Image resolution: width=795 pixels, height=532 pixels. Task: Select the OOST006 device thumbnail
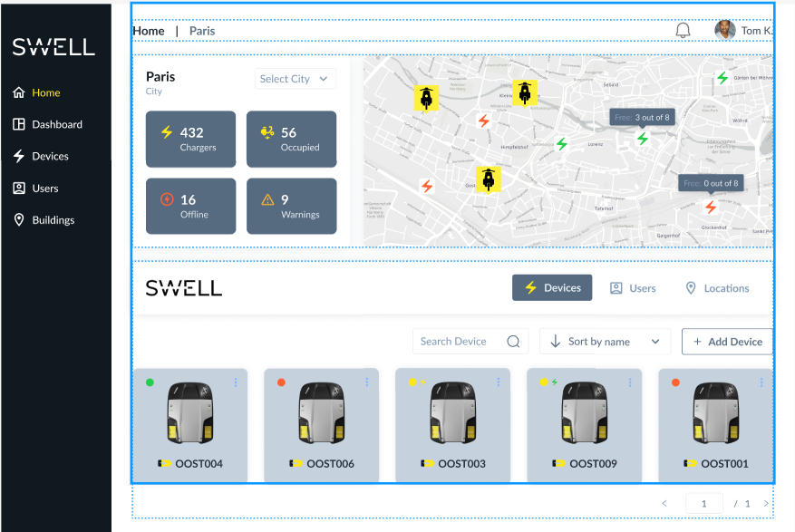tap(322, 413)
